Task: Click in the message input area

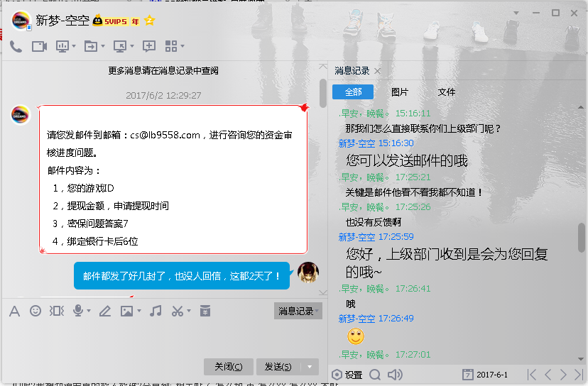Action: [164, 337]
